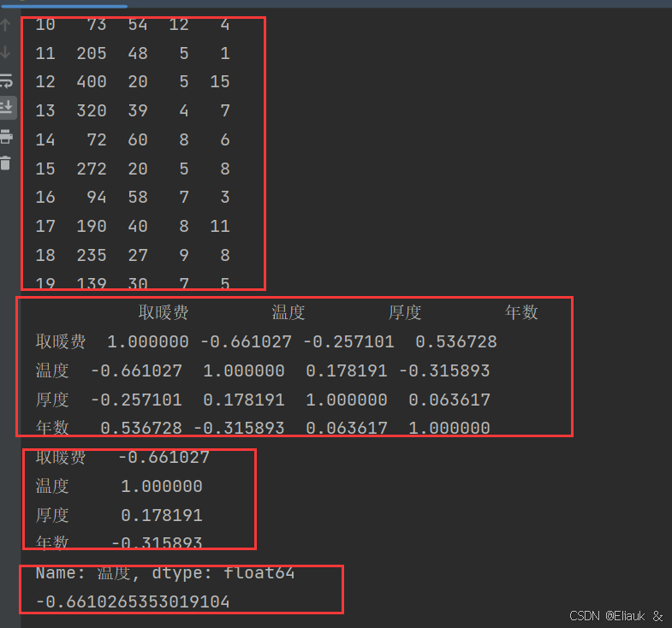Click the value 235 in row 18
Viewport: 672px width, 628px height.
click(x=92, y=255)
